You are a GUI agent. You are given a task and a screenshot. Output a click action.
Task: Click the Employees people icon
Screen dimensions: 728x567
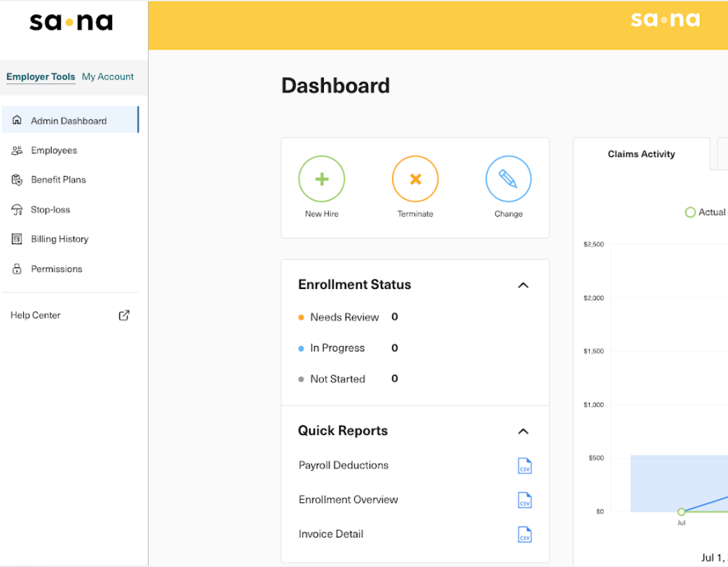[x=17, y=150]
